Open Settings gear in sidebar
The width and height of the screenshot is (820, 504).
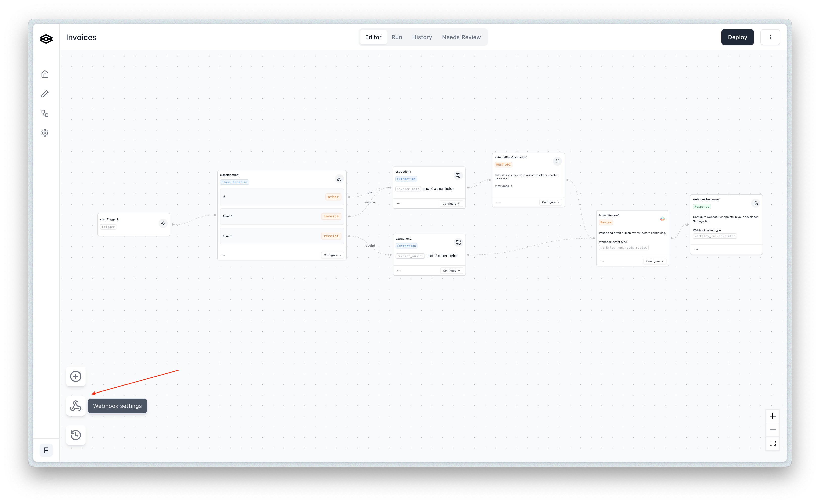[45, 133]
